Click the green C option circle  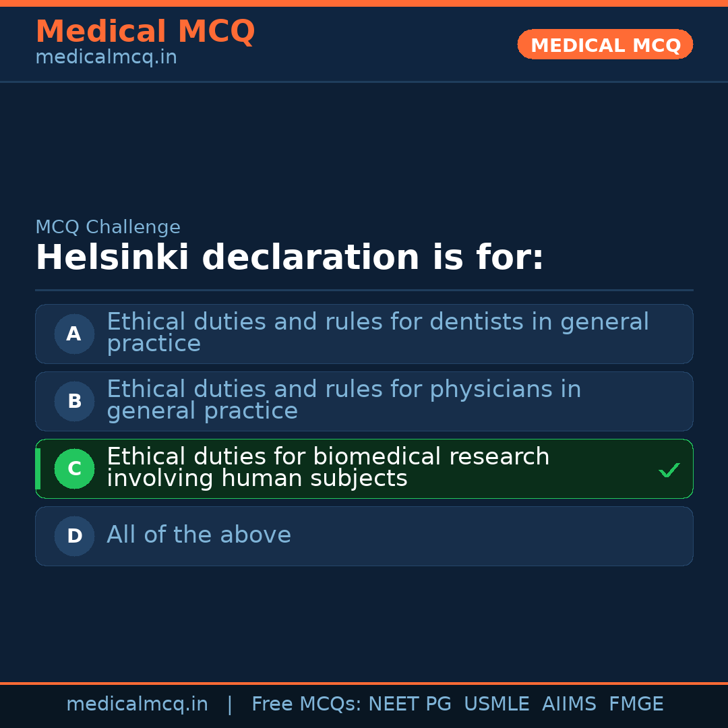74,468
